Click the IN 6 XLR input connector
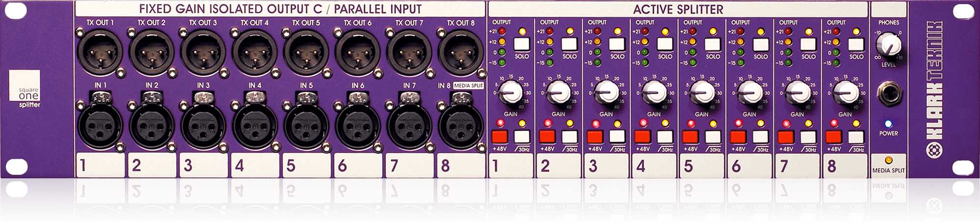This screenshot has height=224, width=980. tap(357, 124)
